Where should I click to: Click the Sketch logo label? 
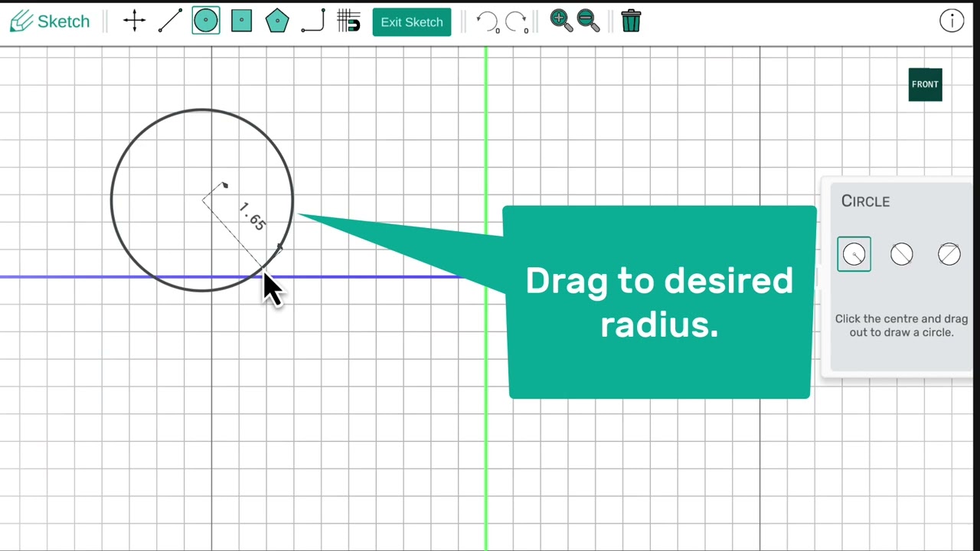point(50,21)
